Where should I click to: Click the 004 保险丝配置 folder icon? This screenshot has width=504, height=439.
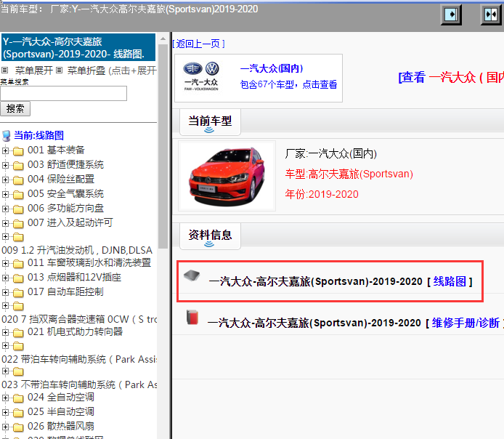click(18, 180)
